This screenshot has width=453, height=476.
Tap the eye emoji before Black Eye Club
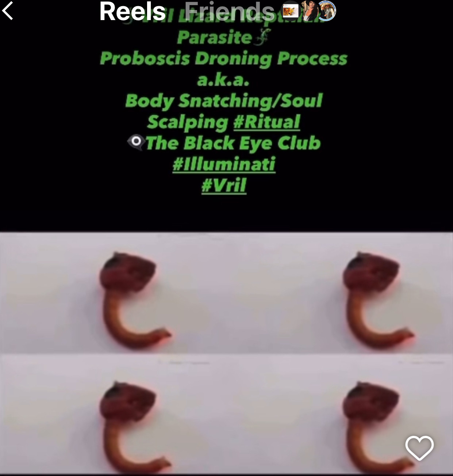[136, 142]
